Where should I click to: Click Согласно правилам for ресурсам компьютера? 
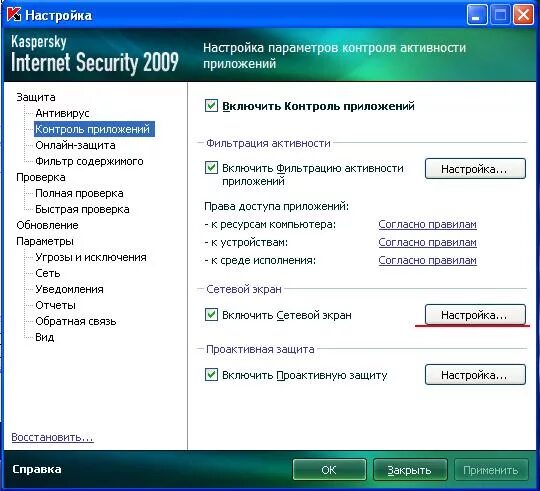click(x=427, y=224)
